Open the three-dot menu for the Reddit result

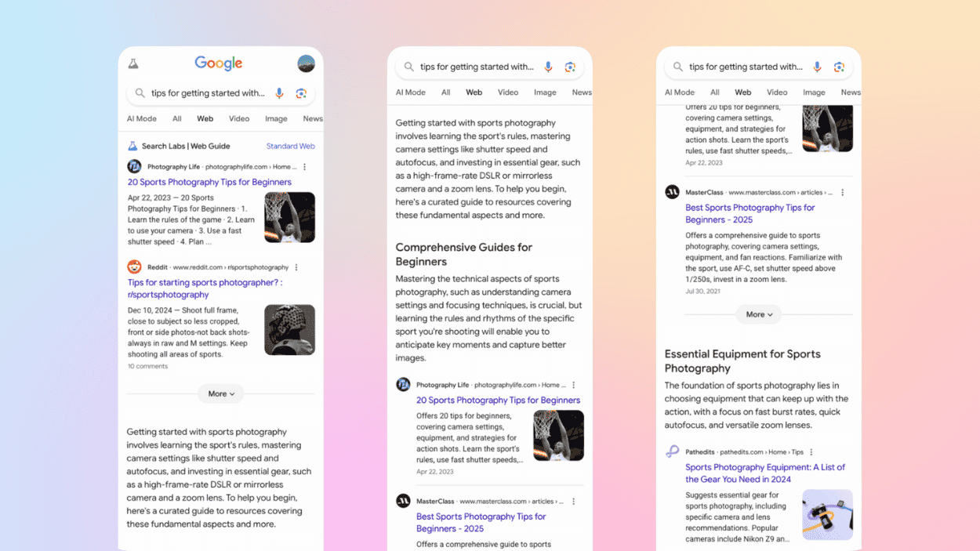click(x=296, y=267)
